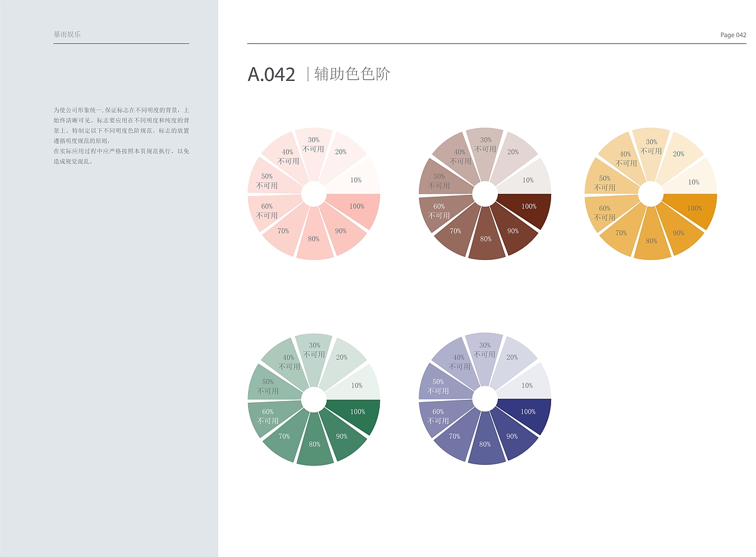Viewport: 756px width, 557px height.
Task: Select the 40% purple segment marked 不可用
Action: [458, 361]
